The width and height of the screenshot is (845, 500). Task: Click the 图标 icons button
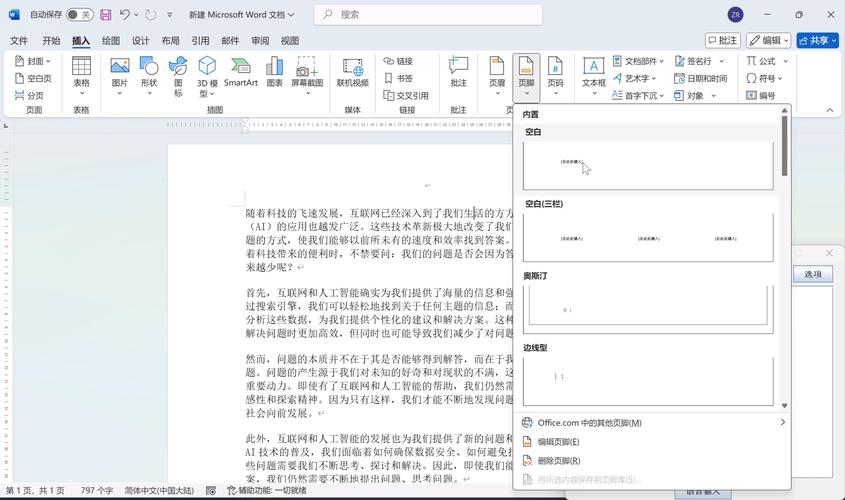coord(178,76)
